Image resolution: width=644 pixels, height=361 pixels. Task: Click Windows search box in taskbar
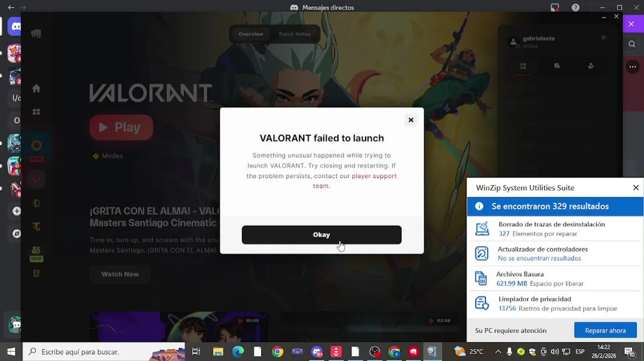coord(103,351)
